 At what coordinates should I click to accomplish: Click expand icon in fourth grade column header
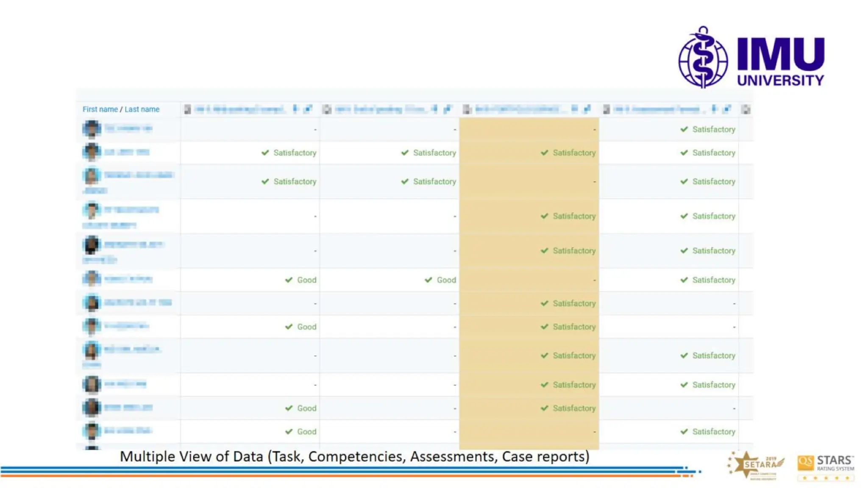tap(727, 109)
